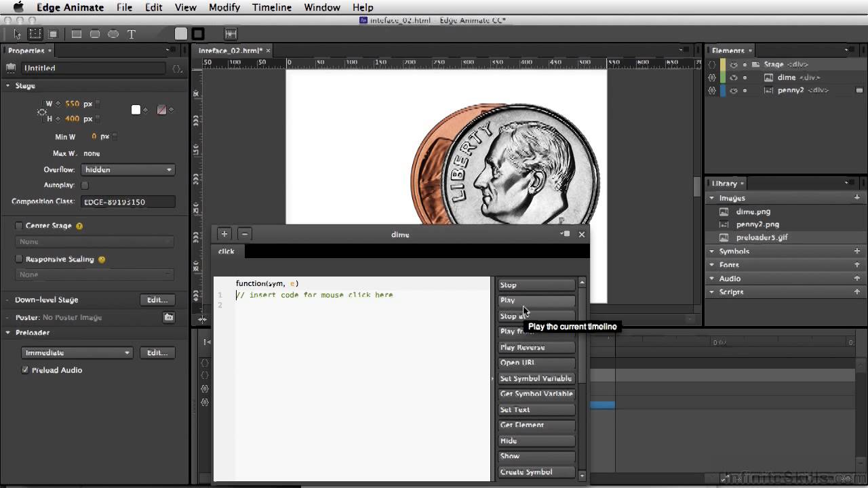
Task: Toggle visibility of penny2 element
Action: point(733,90)
